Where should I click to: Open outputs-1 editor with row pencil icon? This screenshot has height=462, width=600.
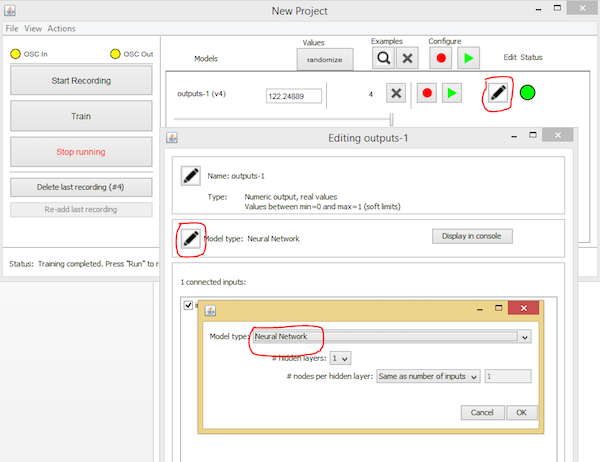pyautogui.click(x=497, y=94)
